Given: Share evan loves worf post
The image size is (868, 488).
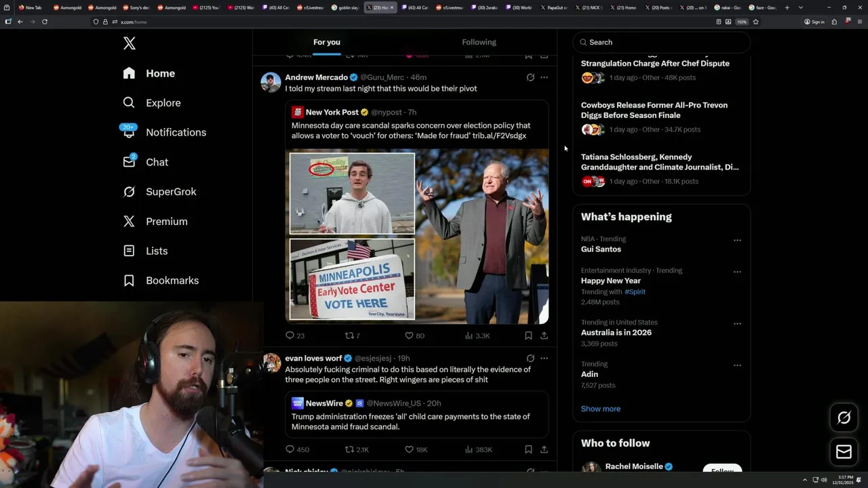Looking at the screenshot, I should click(544, 449).
